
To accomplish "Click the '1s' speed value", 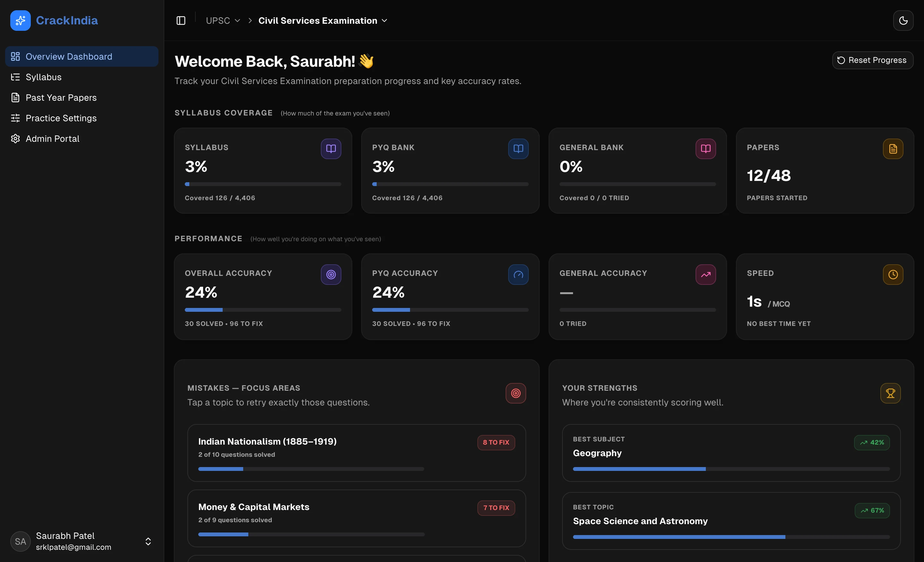I will coord(754,302).
